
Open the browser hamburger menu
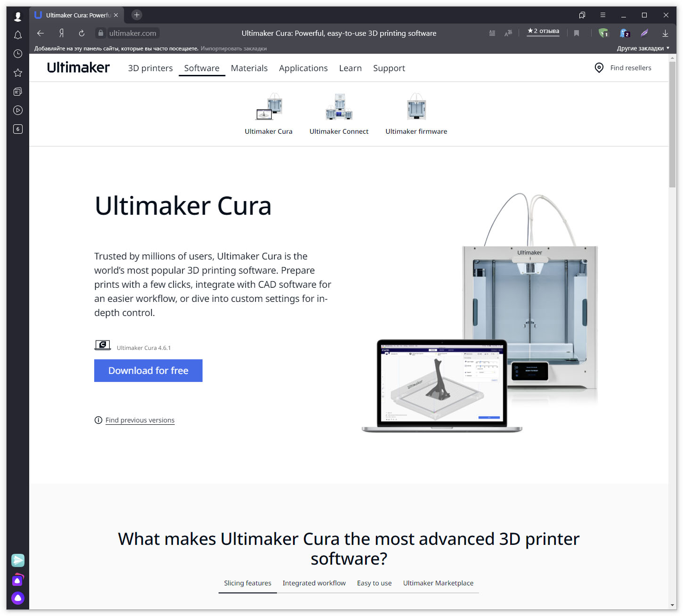tap(602, 15)
